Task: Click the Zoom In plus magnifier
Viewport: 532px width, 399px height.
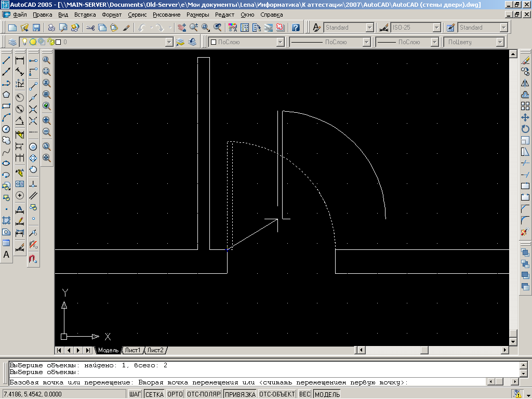Action: pyautogui.click(x=46, y=120)
